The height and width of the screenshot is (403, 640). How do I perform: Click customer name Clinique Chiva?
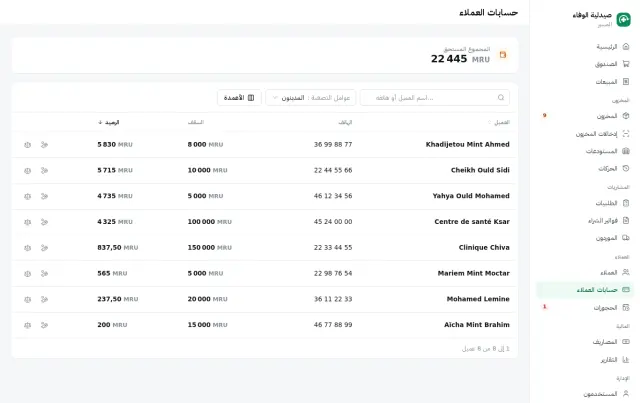[484, 247]
